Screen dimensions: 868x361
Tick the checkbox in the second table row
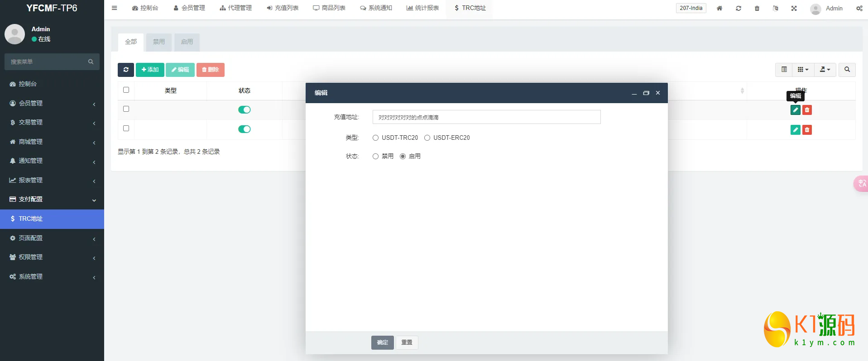[x=126, y=128]
